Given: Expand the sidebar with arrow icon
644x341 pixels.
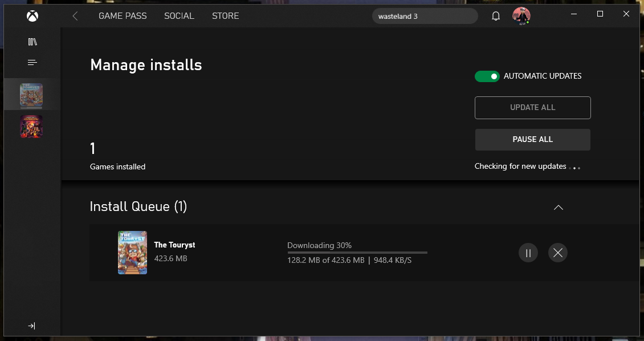Looking at the screenshot, I should 31,326.
